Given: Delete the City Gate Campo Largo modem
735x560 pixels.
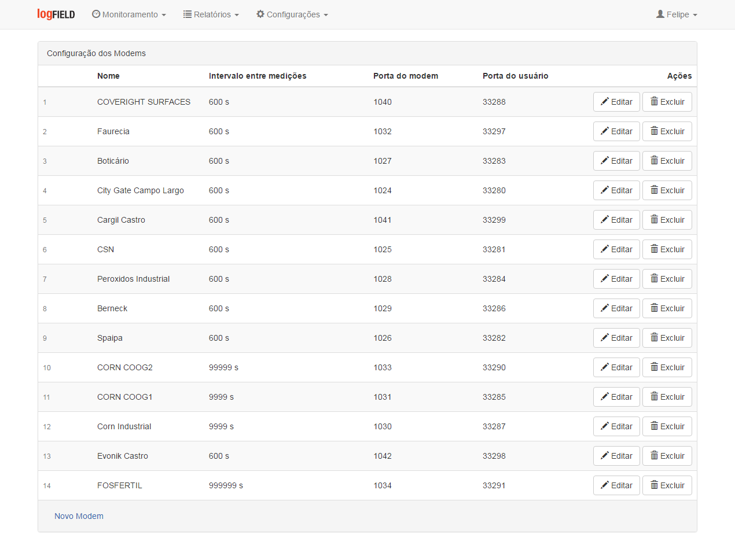Looking at the screenshot, I should [x=667, y=190].
